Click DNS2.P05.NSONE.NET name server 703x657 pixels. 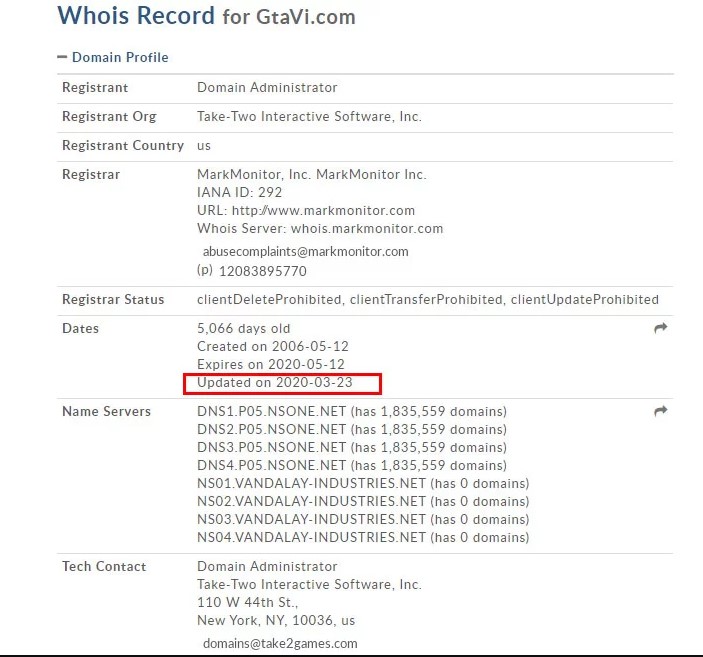(352, 430)
